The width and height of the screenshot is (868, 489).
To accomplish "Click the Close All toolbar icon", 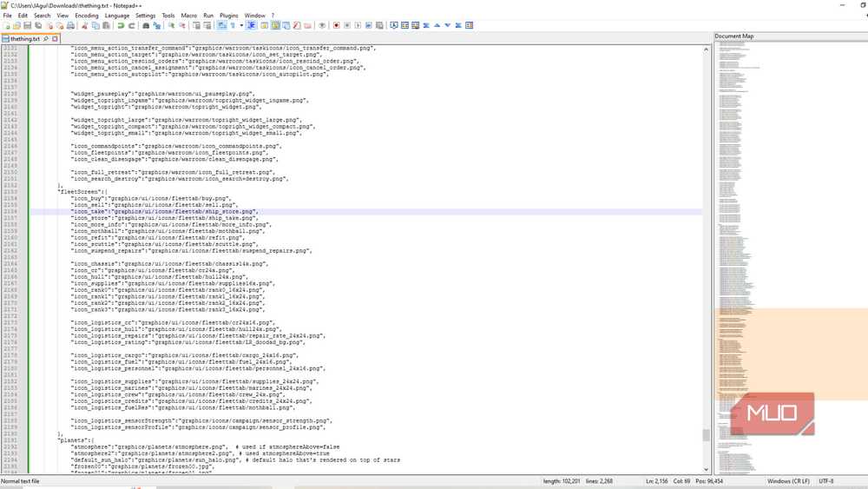I will [x=60, y=25].
